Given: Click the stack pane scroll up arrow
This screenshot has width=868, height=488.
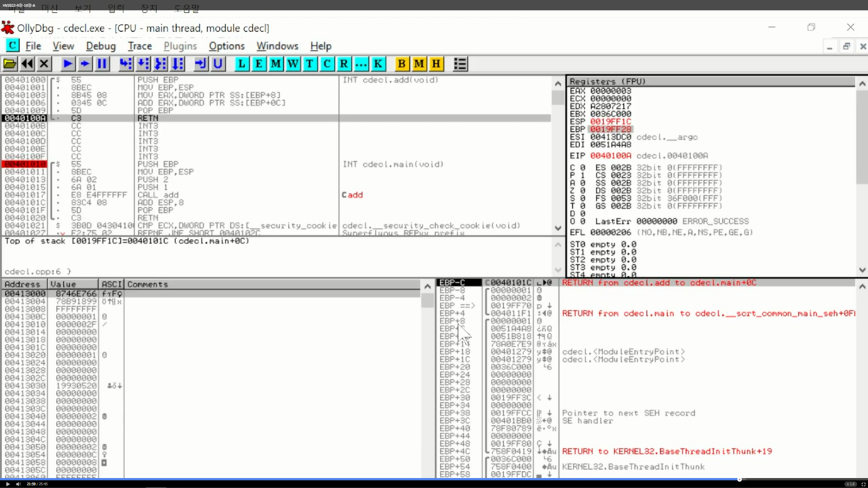Looking at the screenshot, I should click(x=862, y=286).
